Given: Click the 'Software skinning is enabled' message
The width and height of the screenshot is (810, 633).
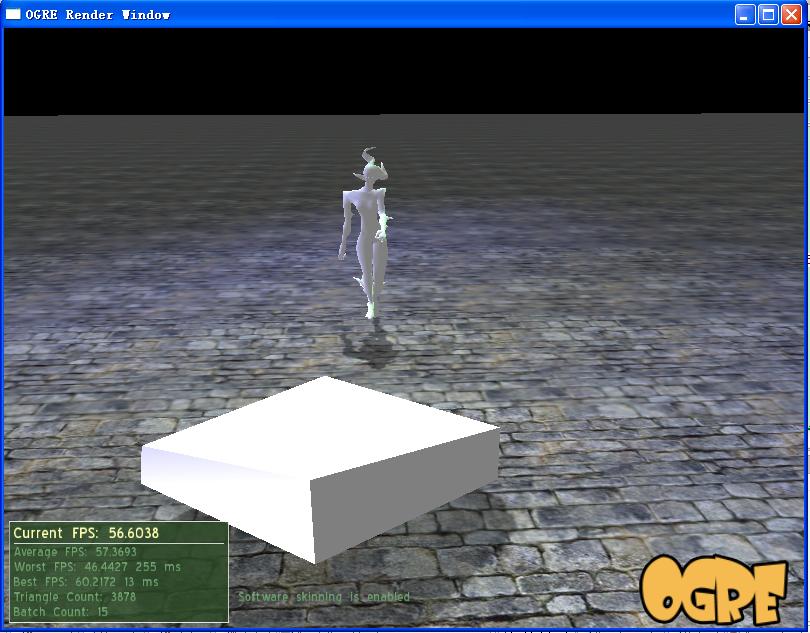Looking at the screenshot, I should [x=323, y=597].
